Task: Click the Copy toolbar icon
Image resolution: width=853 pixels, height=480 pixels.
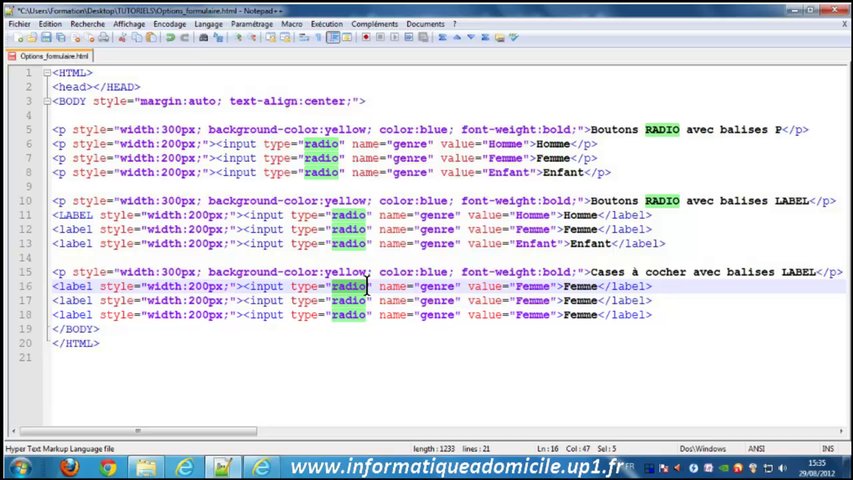Action: point(137,38)
